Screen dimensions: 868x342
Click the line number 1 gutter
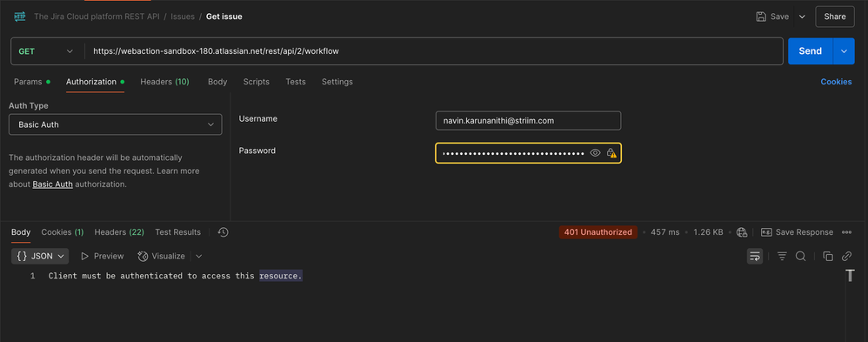tap(33, 276)
